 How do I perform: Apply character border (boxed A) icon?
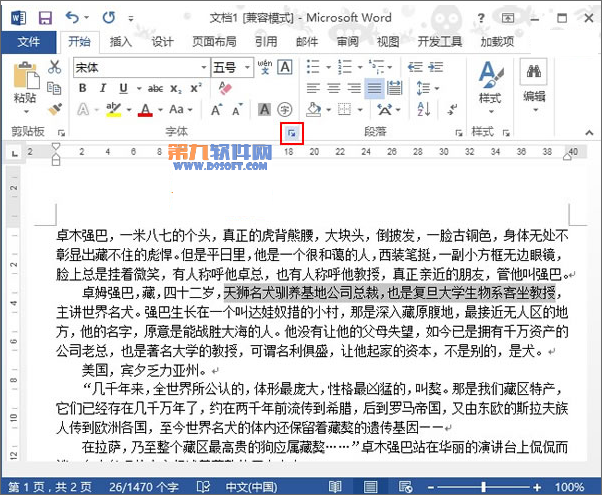(285, 67)
